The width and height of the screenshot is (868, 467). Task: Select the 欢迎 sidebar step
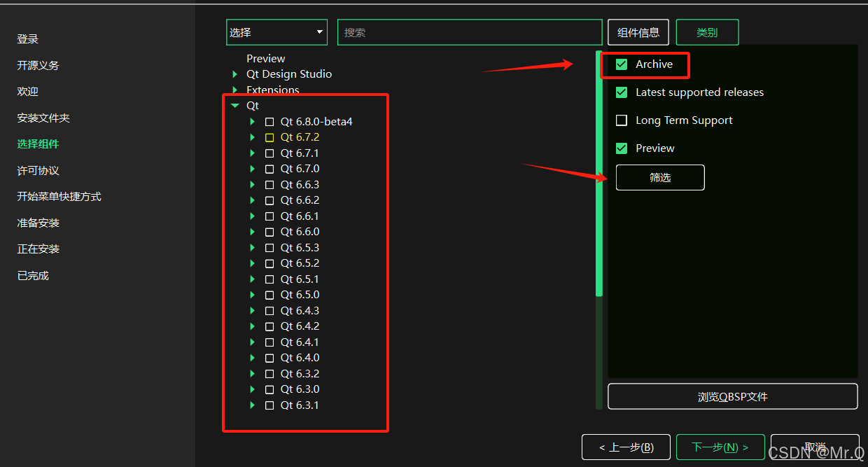[x=28, y=92]
